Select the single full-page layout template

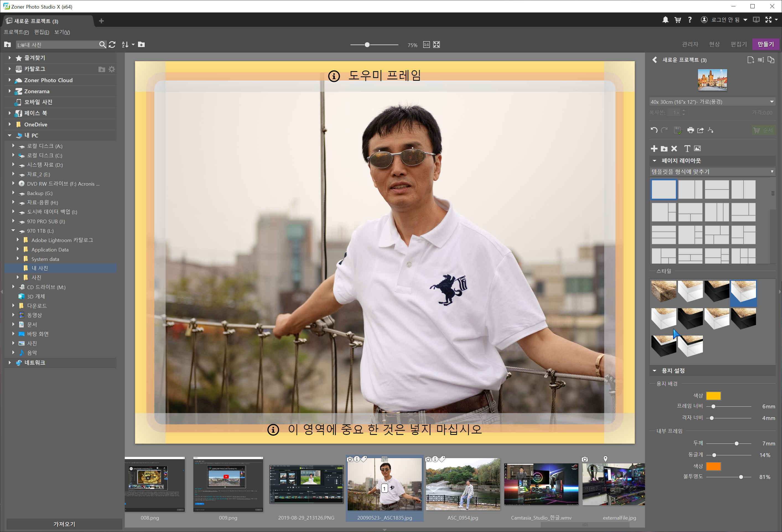point(664,190)
